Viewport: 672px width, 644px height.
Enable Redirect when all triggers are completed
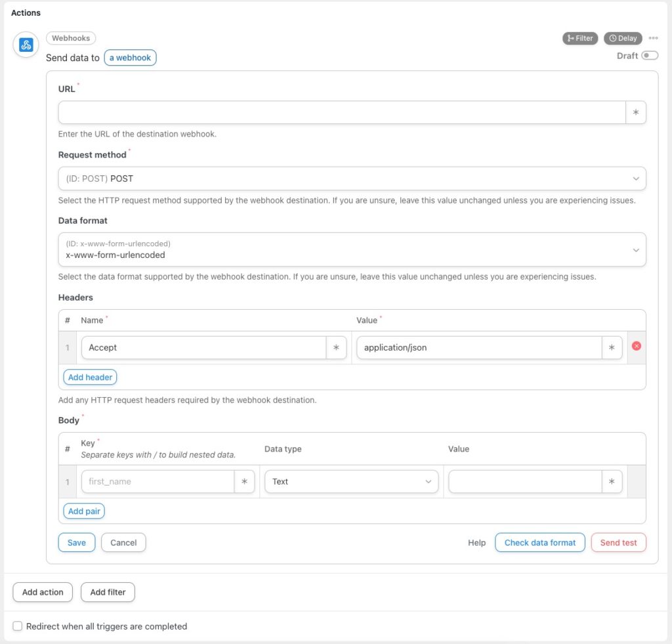[17, 626]
